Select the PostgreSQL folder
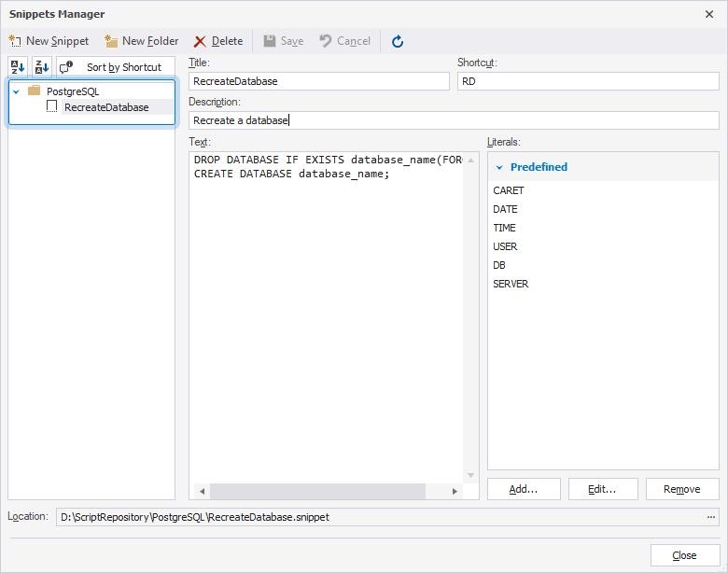This screenshot has width=728, height=573. [x=73, y=91]
